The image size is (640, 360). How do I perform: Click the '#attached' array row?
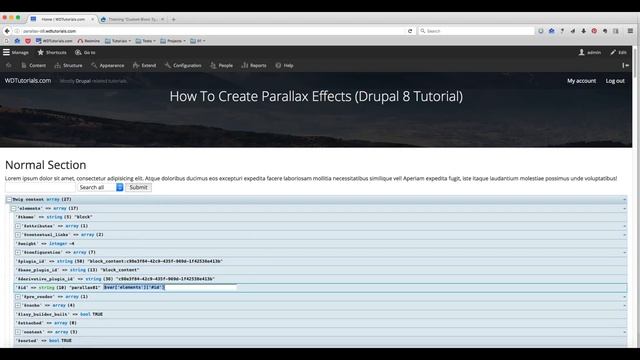[320, 323]
